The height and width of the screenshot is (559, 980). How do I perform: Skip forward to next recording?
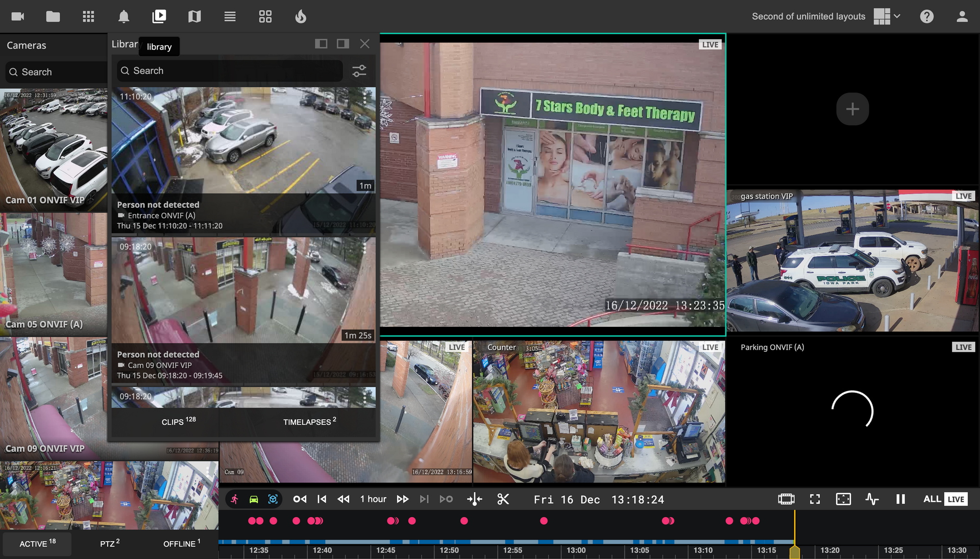click(424, 499)
